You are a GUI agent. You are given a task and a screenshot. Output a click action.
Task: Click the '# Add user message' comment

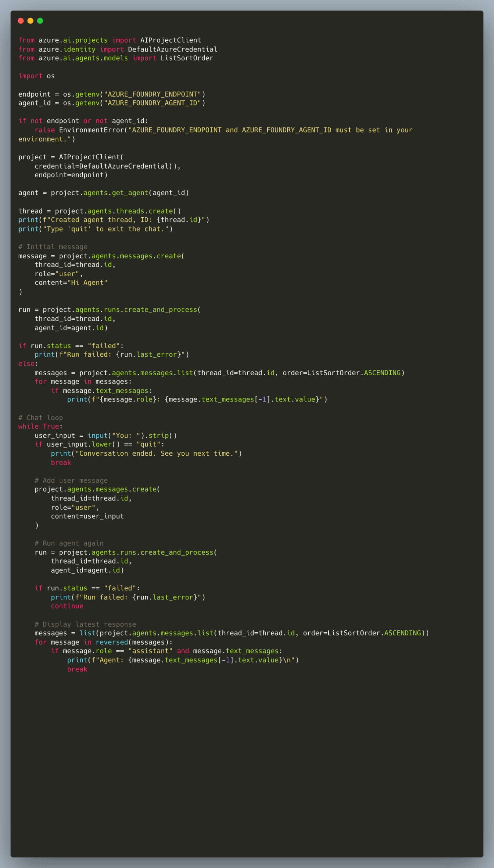(x=71, y=480)
